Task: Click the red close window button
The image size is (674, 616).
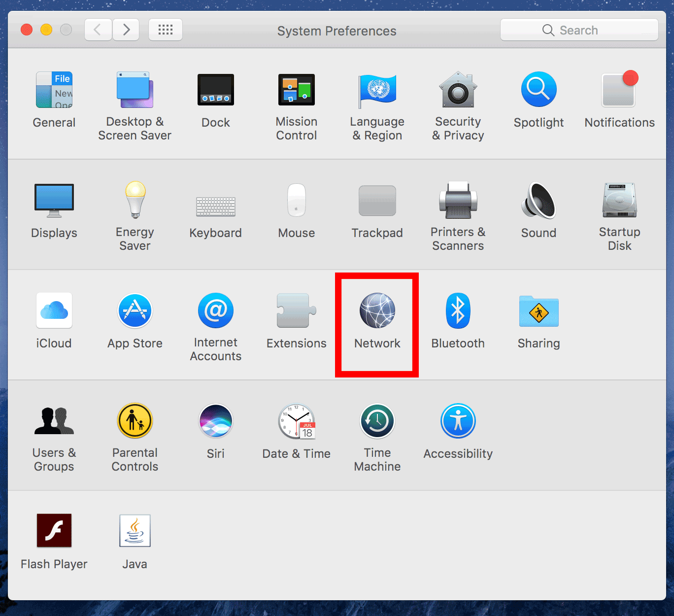Action: [27, 30]
